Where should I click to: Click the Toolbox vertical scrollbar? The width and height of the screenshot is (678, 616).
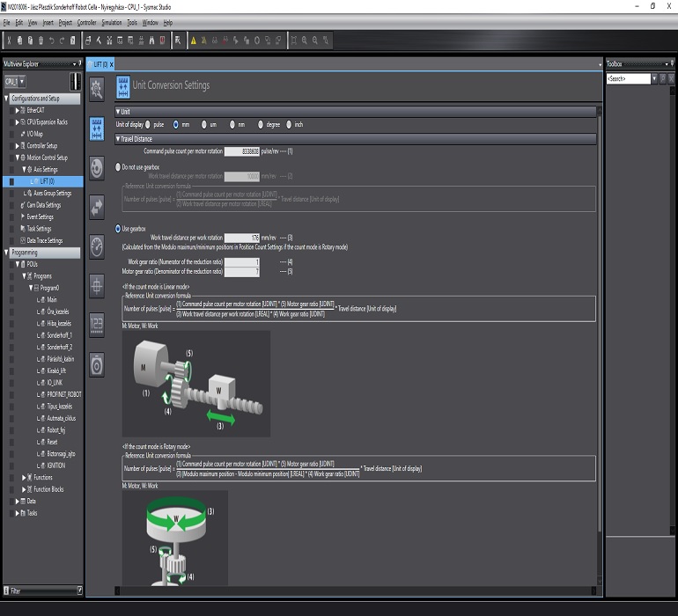(x=673, y=311)
